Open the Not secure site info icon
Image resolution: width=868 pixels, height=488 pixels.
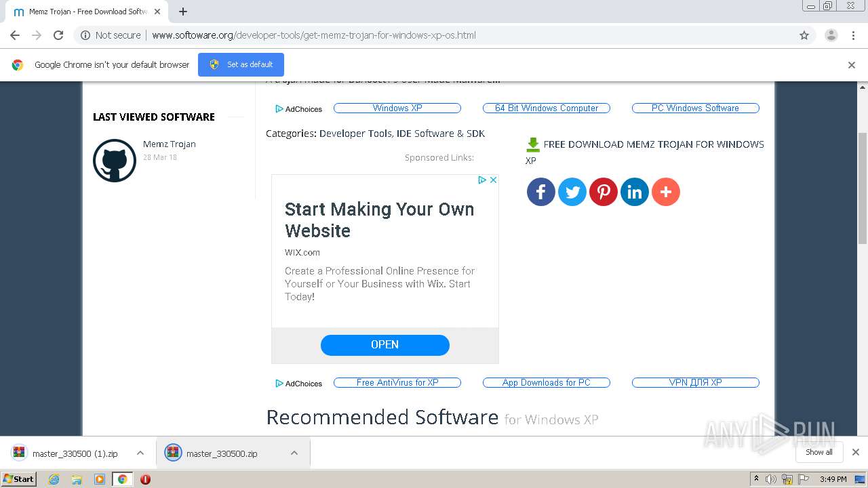pos(85,35)
